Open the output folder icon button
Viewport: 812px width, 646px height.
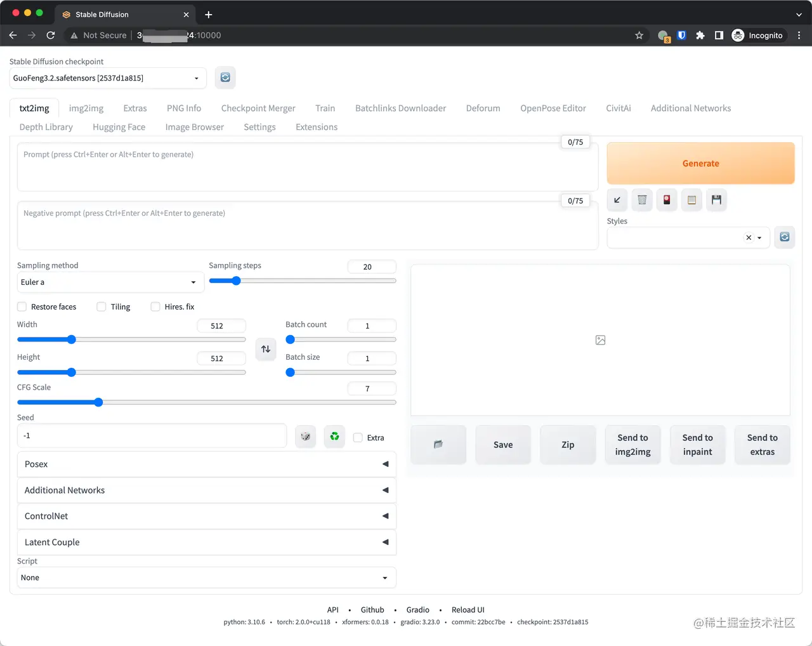[x=438, y=445]
